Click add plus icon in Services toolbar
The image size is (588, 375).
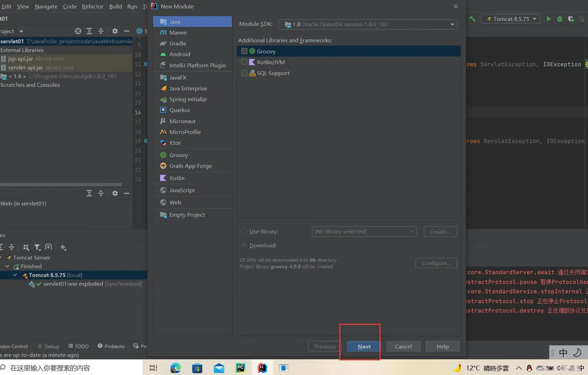pos(63,247)
